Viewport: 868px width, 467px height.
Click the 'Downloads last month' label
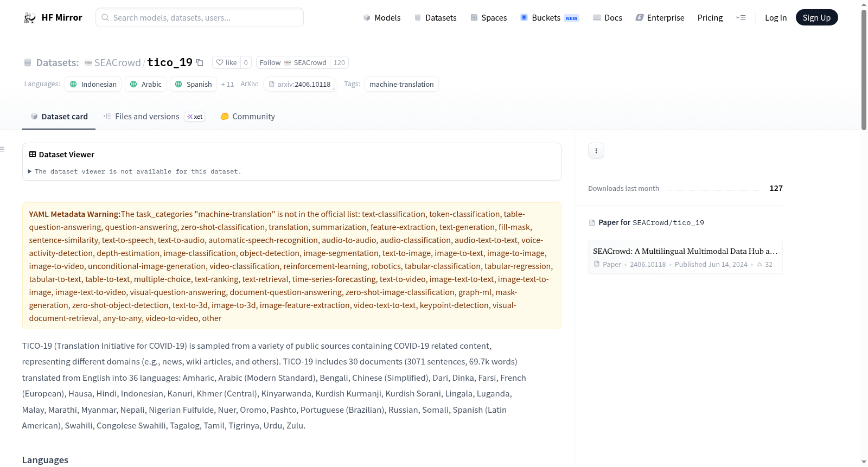(x=624, y=189)
